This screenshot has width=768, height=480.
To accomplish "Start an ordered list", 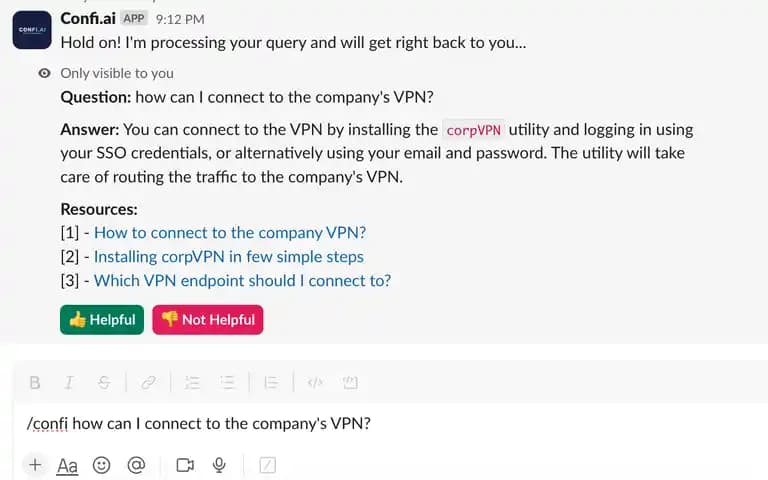I will coord(192,383).
